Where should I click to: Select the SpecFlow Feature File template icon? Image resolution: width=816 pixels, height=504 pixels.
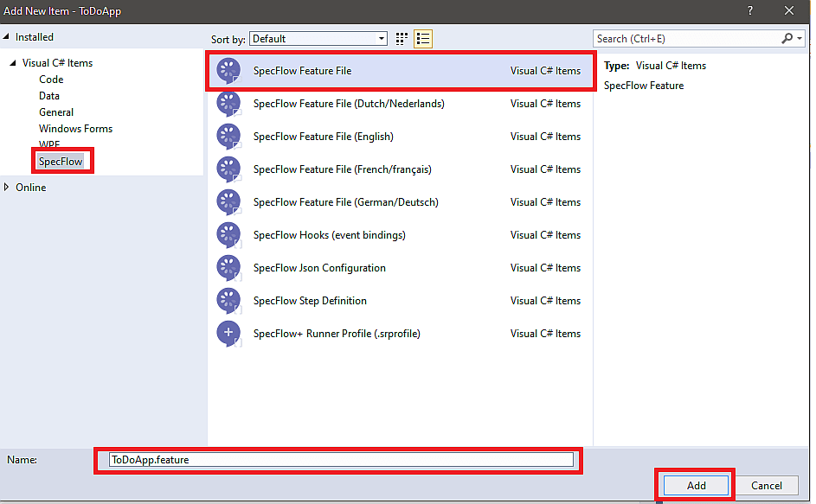tap(229, 70)
